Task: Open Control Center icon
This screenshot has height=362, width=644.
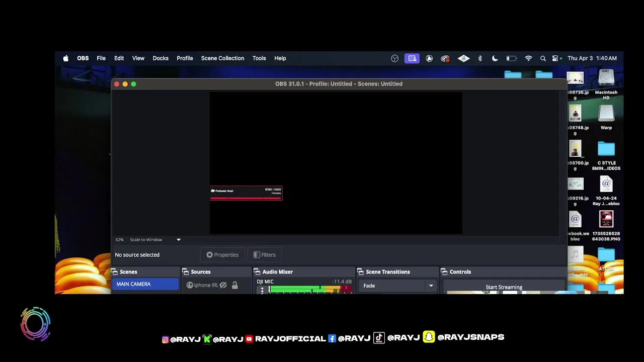Action: pyautogui.click(x=556, y=58)
